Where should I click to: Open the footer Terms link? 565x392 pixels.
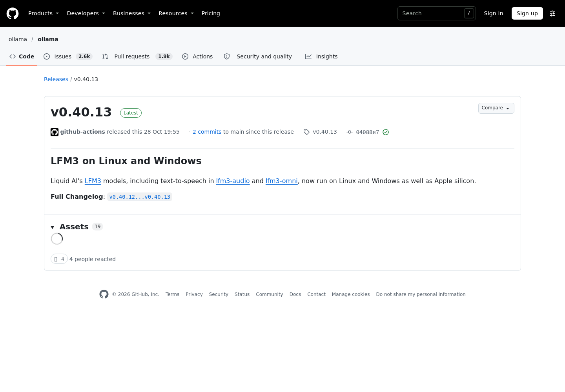(172, 294)
